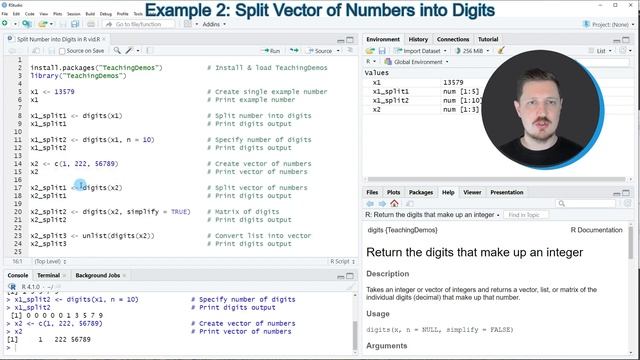Open the File menu
The image size is (640, 360).
click(x=5, y=14)
